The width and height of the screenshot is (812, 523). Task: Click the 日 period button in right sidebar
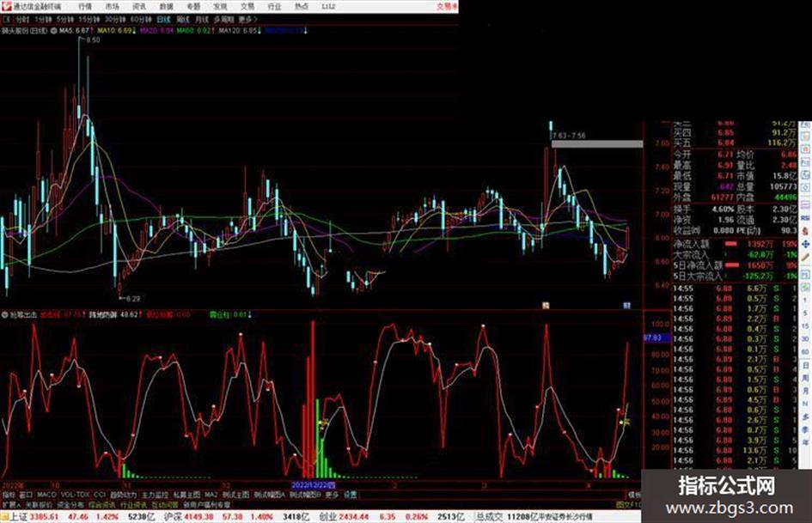click(805, 366)
